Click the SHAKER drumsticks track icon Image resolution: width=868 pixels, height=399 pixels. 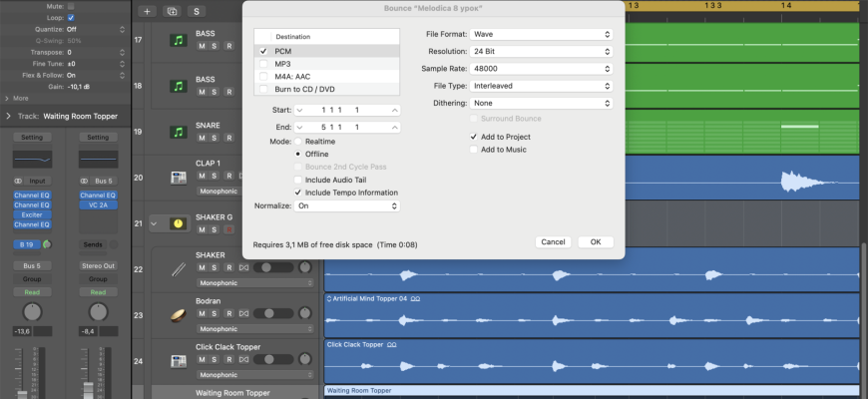point(179,268)
